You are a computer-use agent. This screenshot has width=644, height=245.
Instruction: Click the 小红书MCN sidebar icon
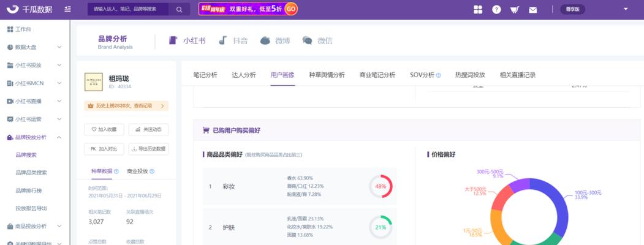(x=10, y=83)
